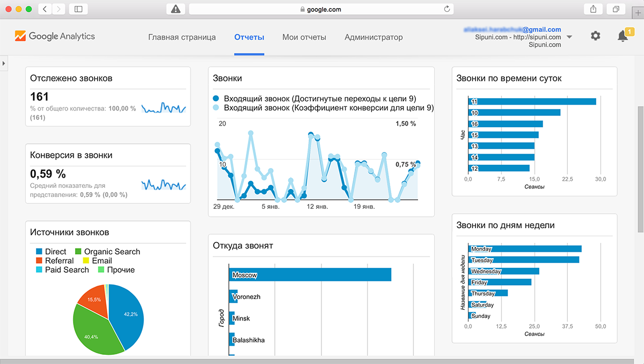Click the hour 16 bar
The image size is (644, 364).
[506, 124]
